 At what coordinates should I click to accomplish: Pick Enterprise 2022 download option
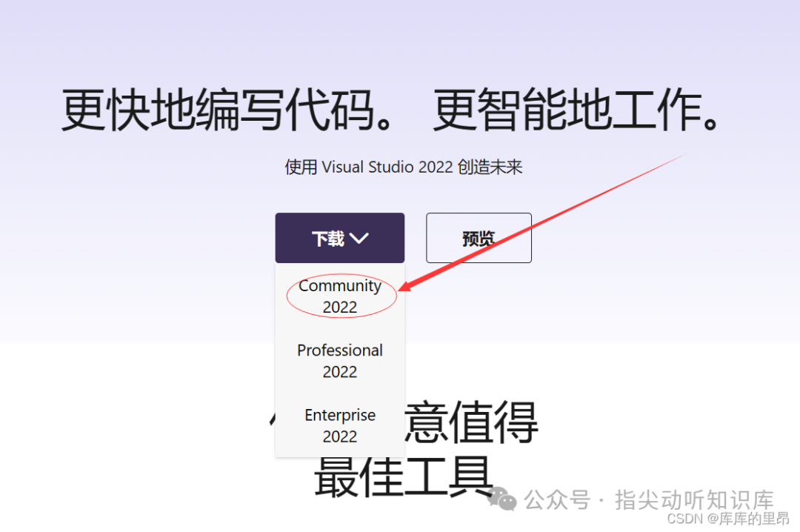point(340,425)
